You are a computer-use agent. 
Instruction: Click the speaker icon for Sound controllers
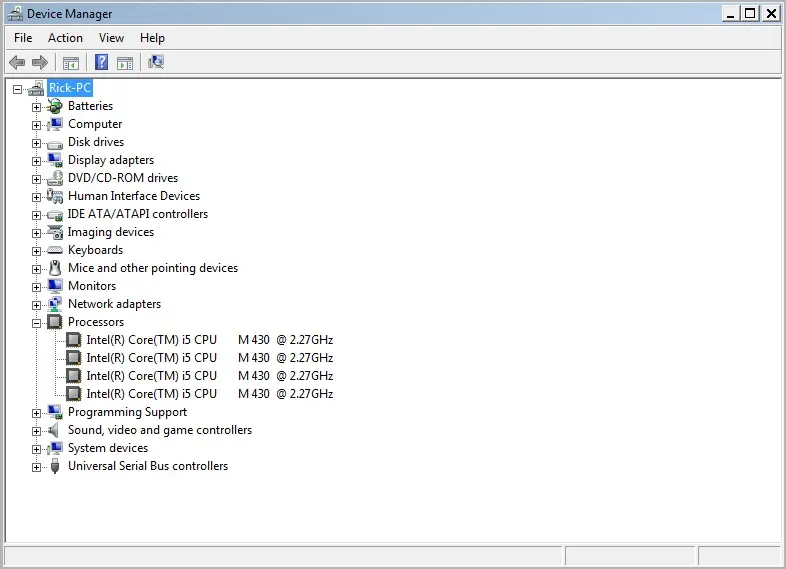(x=54, y=430)
